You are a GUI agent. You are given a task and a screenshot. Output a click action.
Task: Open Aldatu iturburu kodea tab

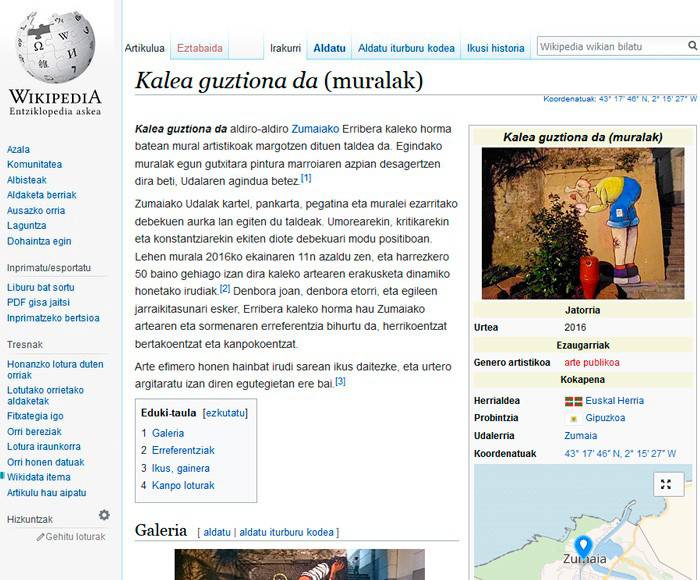406,48
